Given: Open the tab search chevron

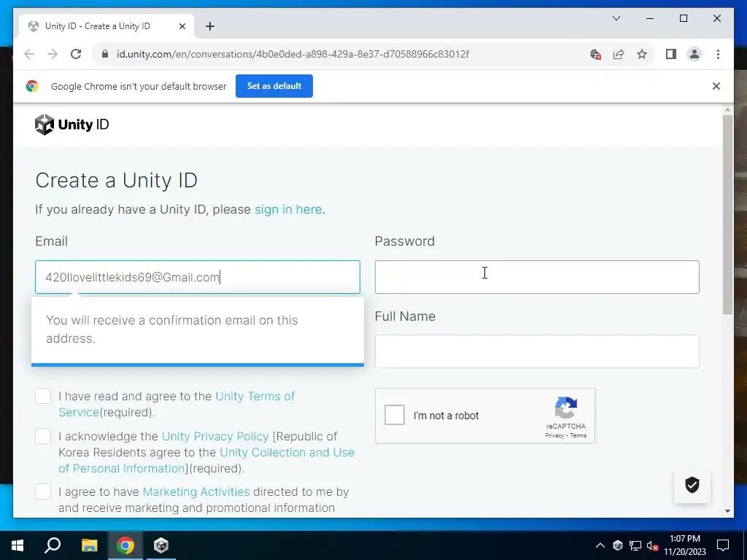Looking at the screenshot, I should click(616, 18).
